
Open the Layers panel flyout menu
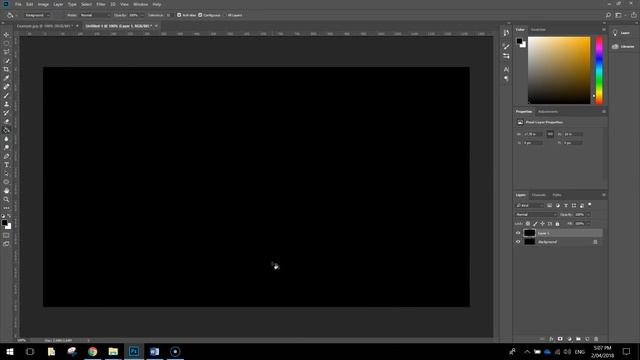pos(604,195)
